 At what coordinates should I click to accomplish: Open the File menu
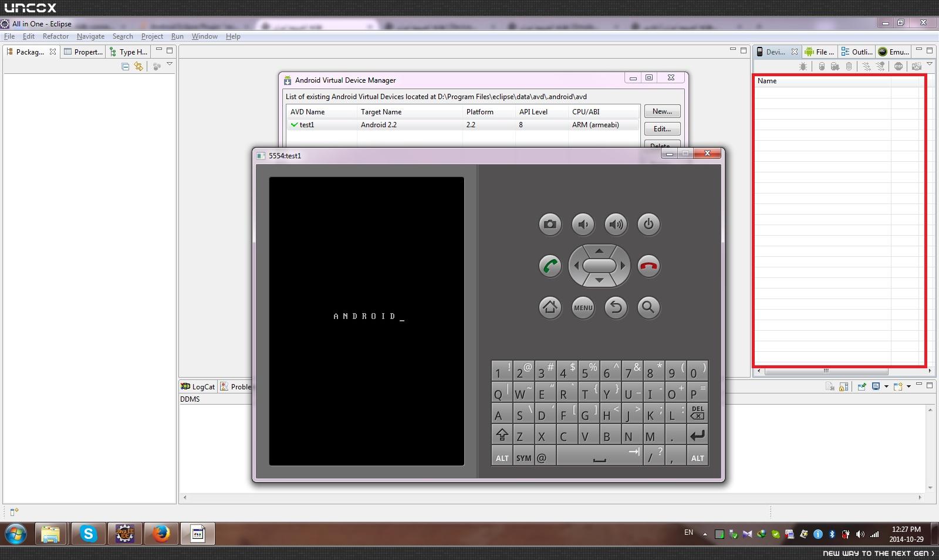tap(9, 36)
